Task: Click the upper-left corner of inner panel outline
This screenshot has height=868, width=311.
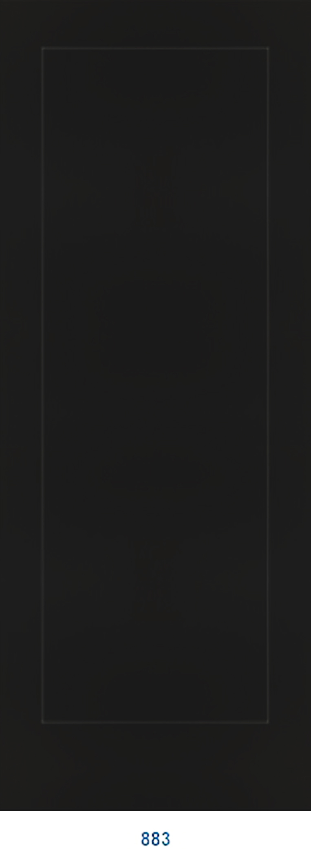Action: 43,49
